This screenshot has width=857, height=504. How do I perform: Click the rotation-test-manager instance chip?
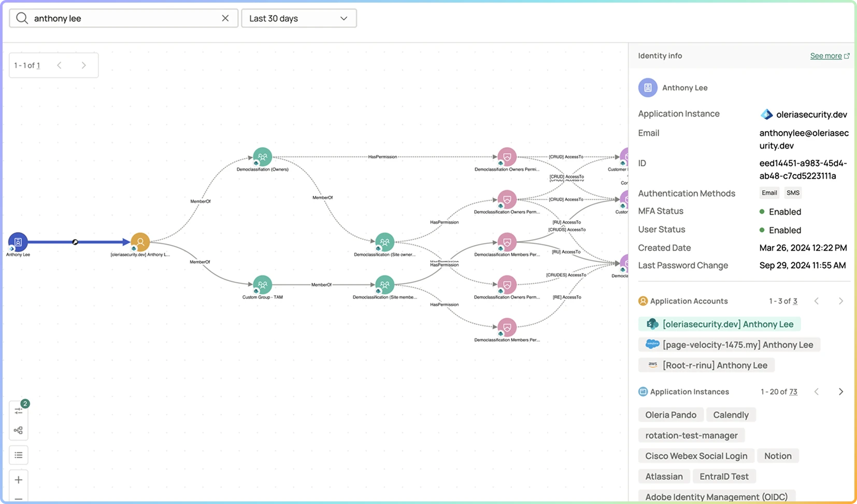[x=692, y=436]
